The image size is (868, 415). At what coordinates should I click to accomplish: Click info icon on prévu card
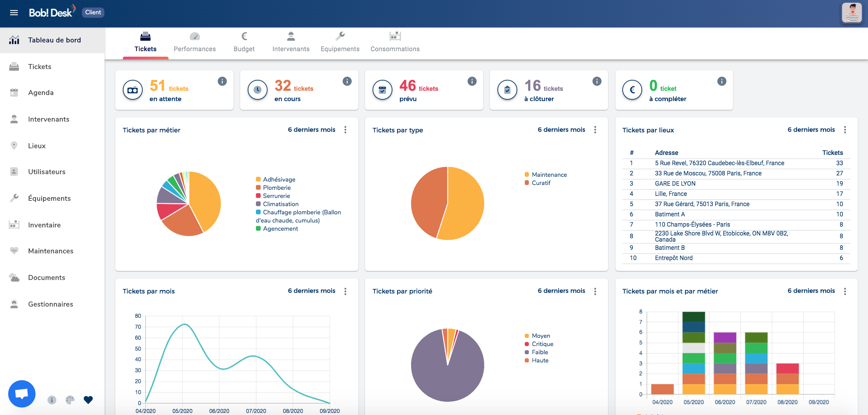click(x=472, y=81)
